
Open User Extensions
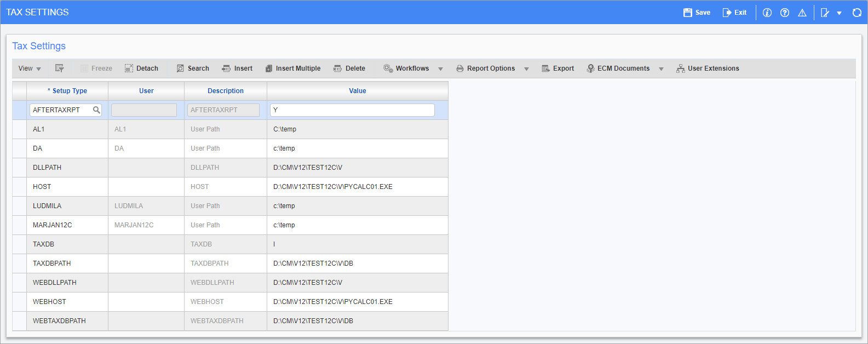(708, 68)
